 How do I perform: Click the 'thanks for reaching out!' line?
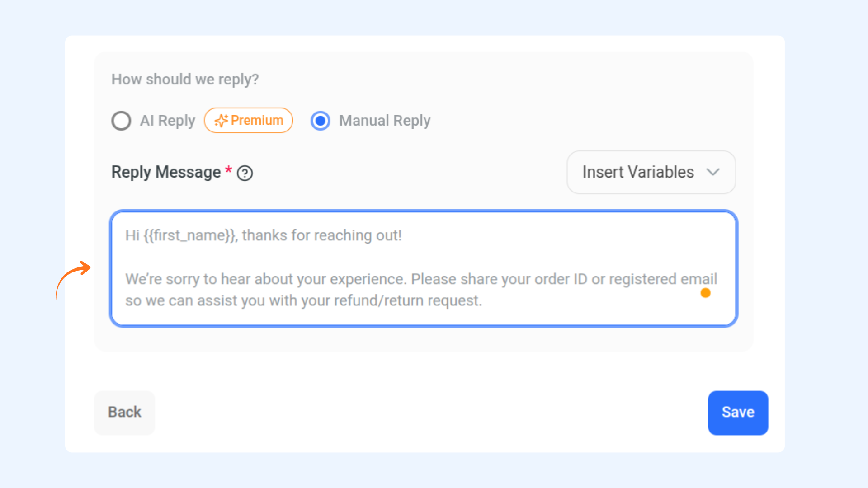[x=321, y=235]
